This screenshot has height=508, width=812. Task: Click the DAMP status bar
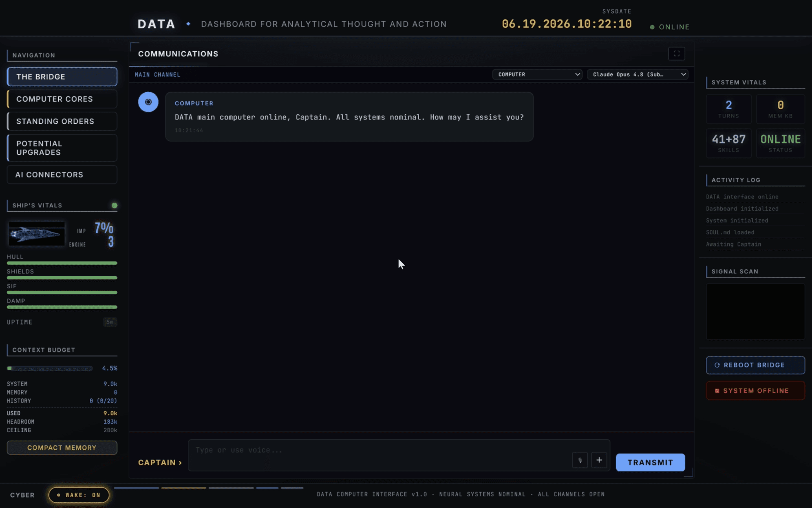click(x=62, y=307)
